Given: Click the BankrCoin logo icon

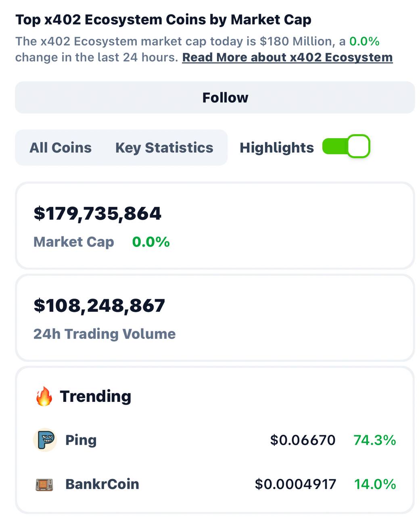Looking at the screenshot, I should tap(44, 484).
